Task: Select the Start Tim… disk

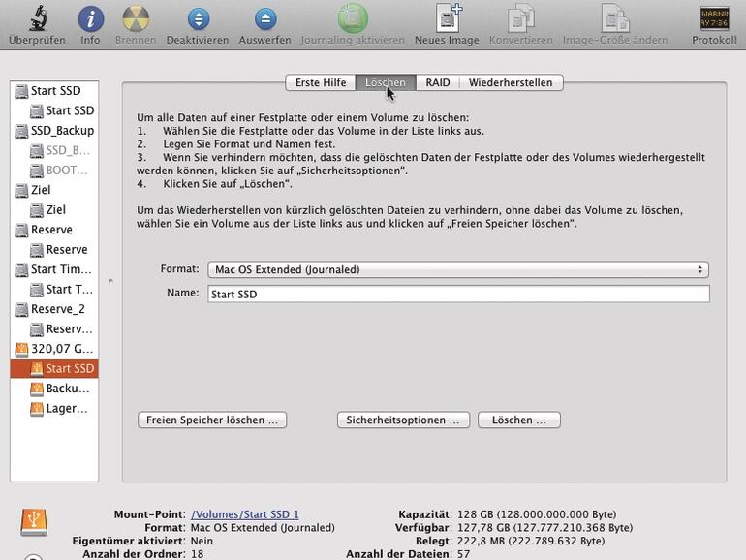Action: 53,269
